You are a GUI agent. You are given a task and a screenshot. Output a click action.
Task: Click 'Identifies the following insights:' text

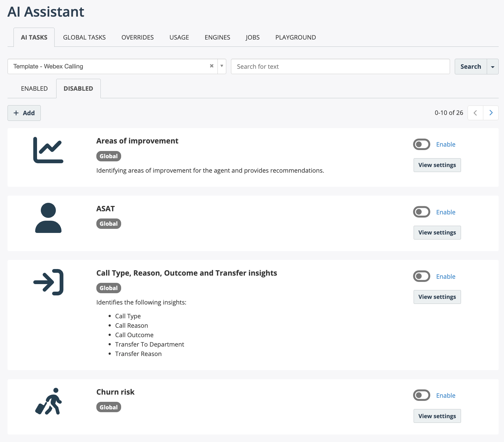[x=141, y=302]
